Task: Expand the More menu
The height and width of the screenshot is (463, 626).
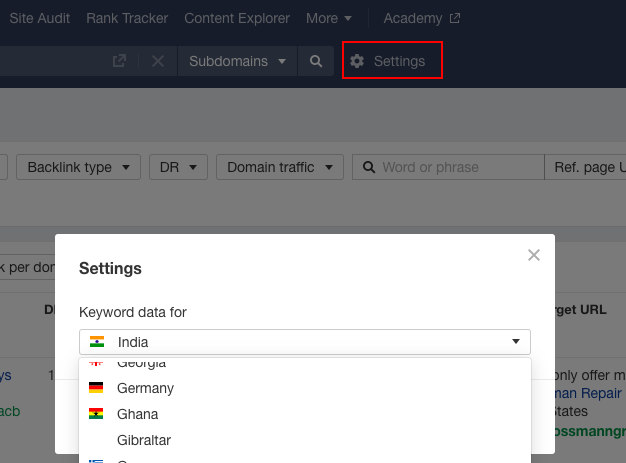Action: click(329, 18)
